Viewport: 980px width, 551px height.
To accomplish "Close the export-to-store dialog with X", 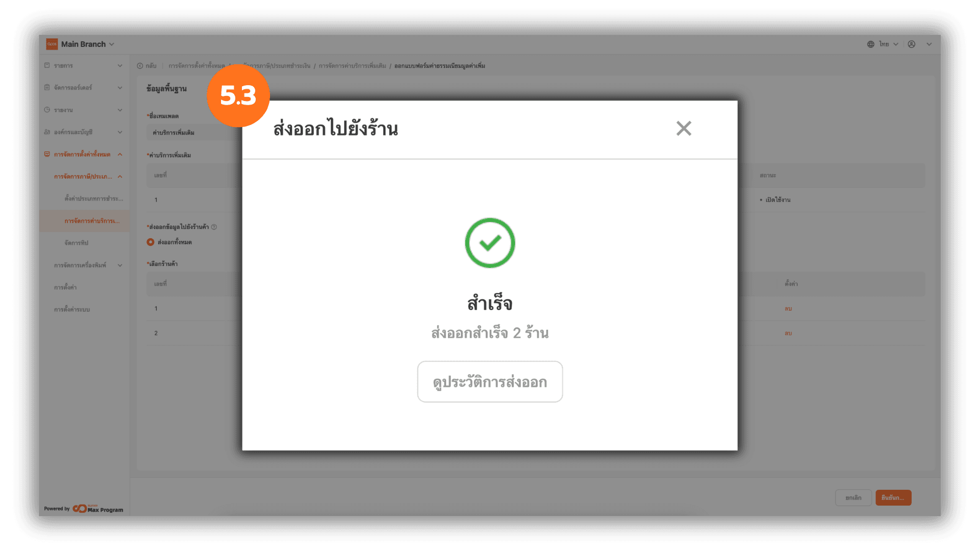I will tap(683, 128).
